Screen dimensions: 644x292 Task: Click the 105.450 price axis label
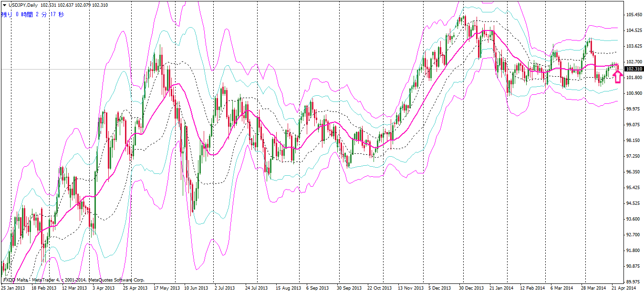[x=634, y=15]
